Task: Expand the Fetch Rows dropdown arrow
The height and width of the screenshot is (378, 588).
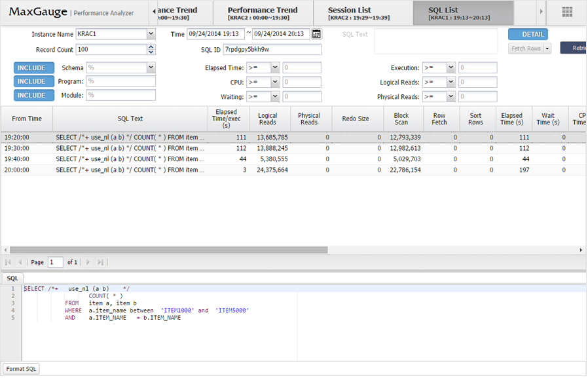Action: coord(547,48)
